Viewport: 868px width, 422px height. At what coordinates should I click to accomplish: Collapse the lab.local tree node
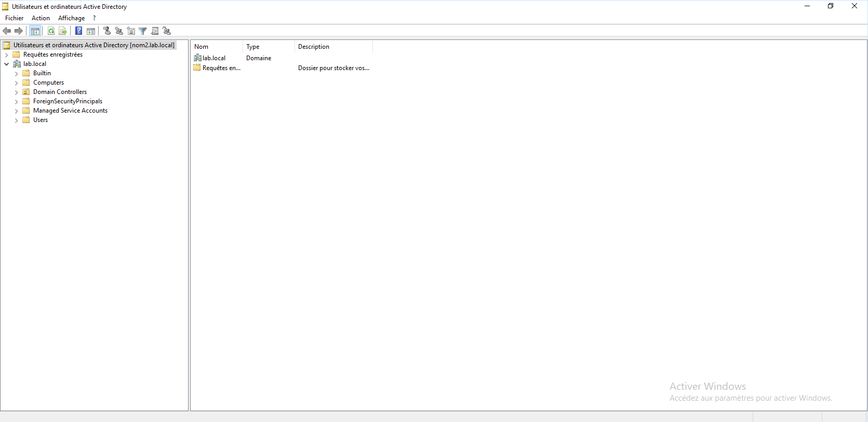(6, 64)
